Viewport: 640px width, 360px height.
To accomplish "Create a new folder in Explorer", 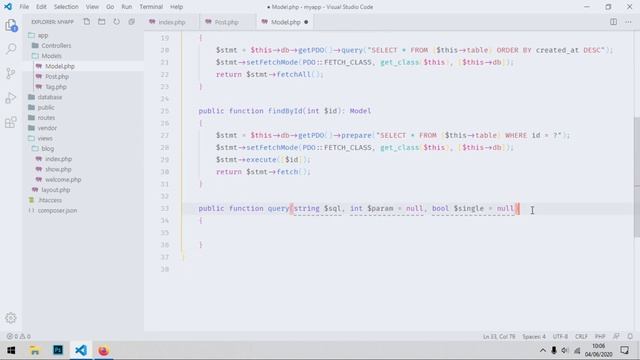I will click(x=102, y=22).
